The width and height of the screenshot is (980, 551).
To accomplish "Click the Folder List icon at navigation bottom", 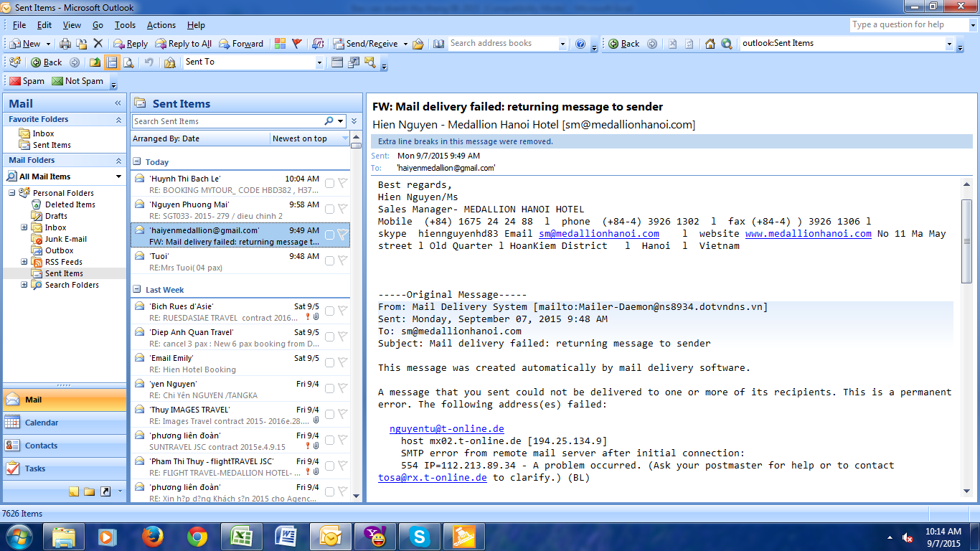I will 90,491.
